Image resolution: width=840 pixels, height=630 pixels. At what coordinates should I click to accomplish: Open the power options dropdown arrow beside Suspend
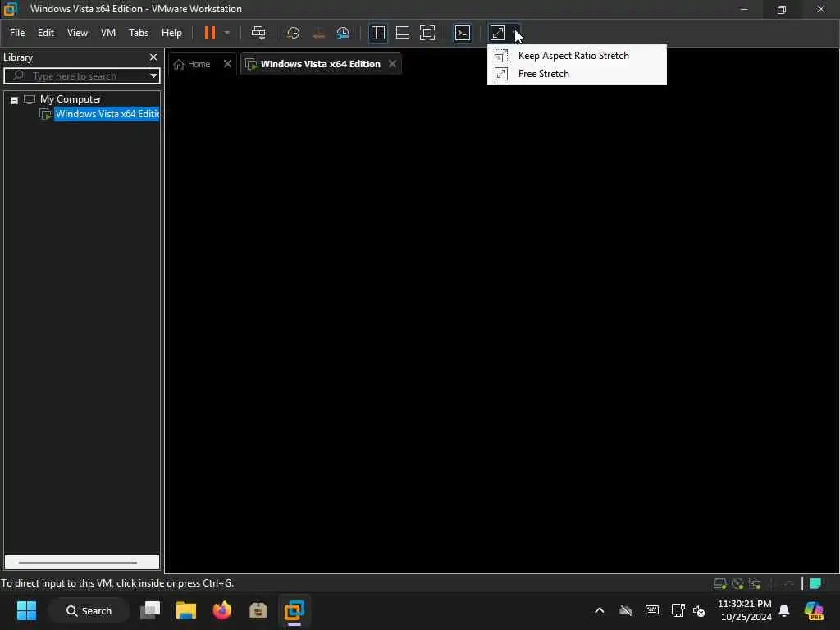pos(227,33)
